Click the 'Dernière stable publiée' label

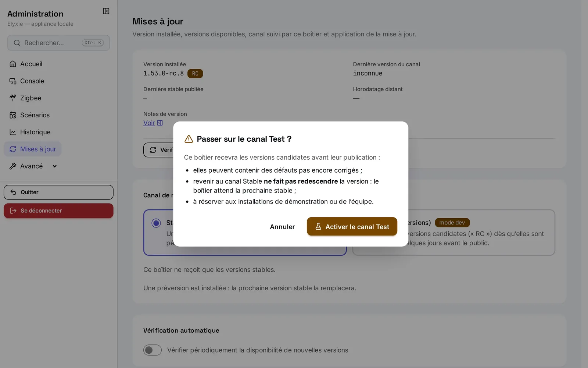173,89
